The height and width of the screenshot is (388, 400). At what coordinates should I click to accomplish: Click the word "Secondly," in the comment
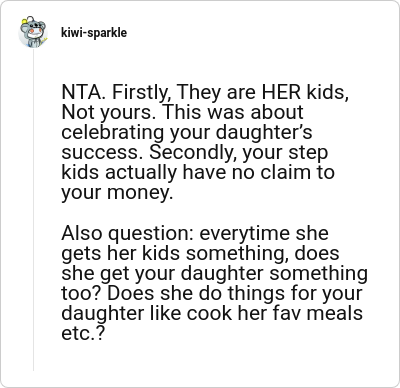193,153
